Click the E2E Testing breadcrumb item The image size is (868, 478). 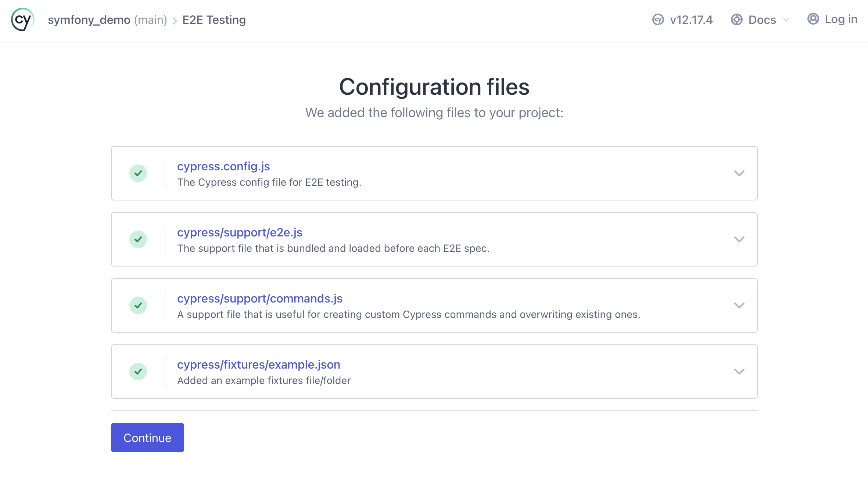[x=214, y=20]
